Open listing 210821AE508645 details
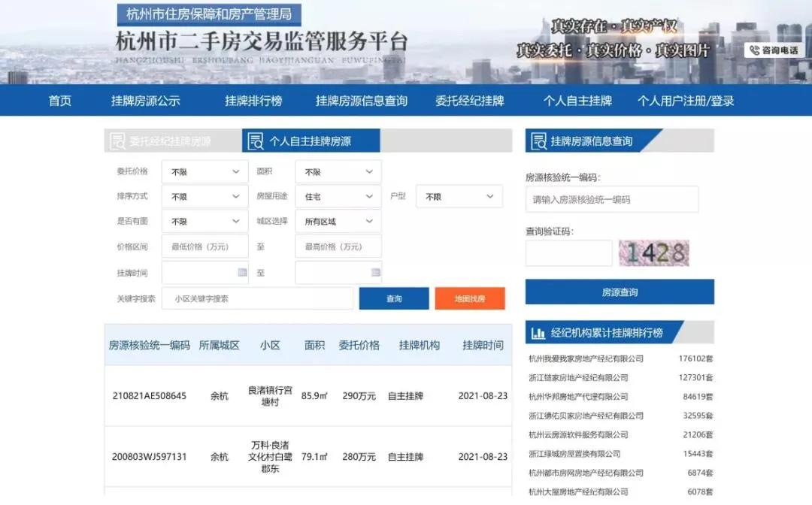This screenshot has height=505, width=812. 149,396
